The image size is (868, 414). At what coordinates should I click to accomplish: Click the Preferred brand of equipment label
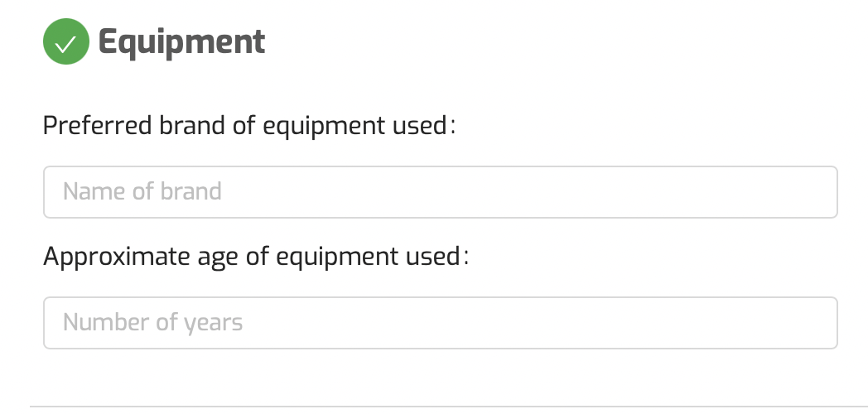tap(249, 126)
